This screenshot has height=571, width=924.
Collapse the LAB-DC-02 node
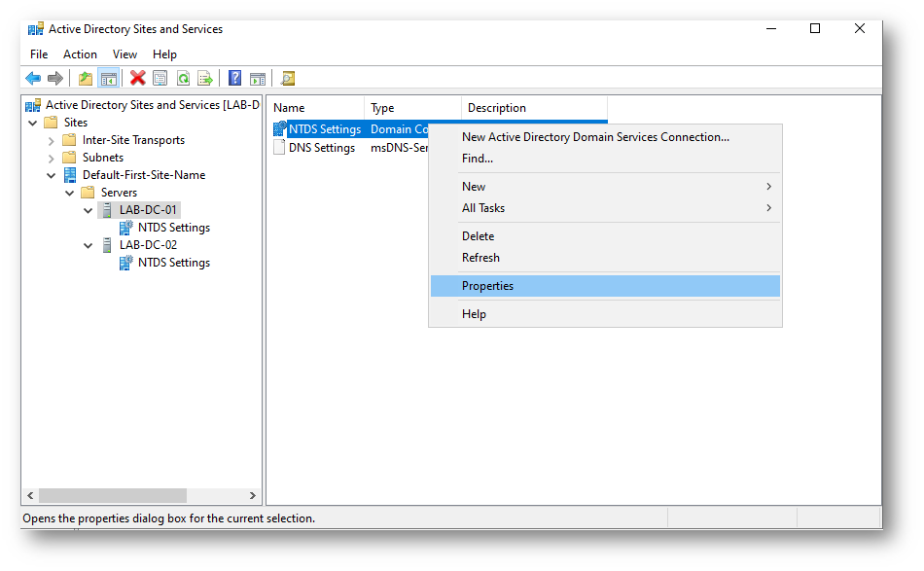pyautogui.click(x=88, y=246)
